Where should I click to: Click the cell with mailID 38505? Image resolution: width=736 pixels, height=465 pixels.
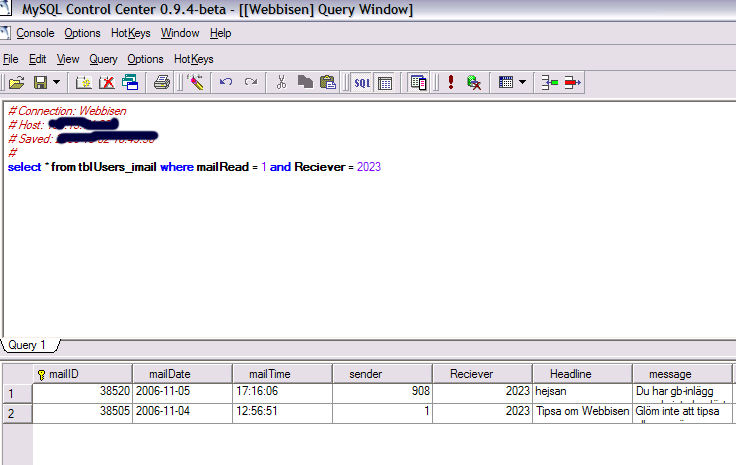(82, 413)
